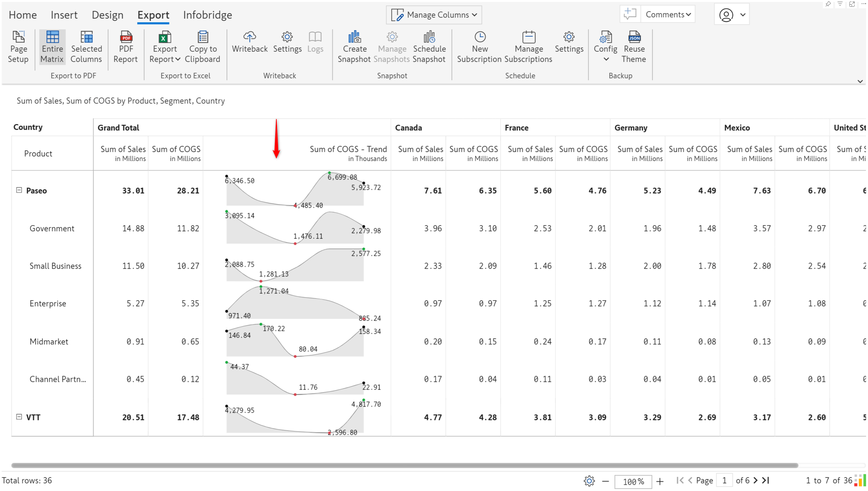Open the Infobridge tab
868x491 pixels.
click(208, 15)
